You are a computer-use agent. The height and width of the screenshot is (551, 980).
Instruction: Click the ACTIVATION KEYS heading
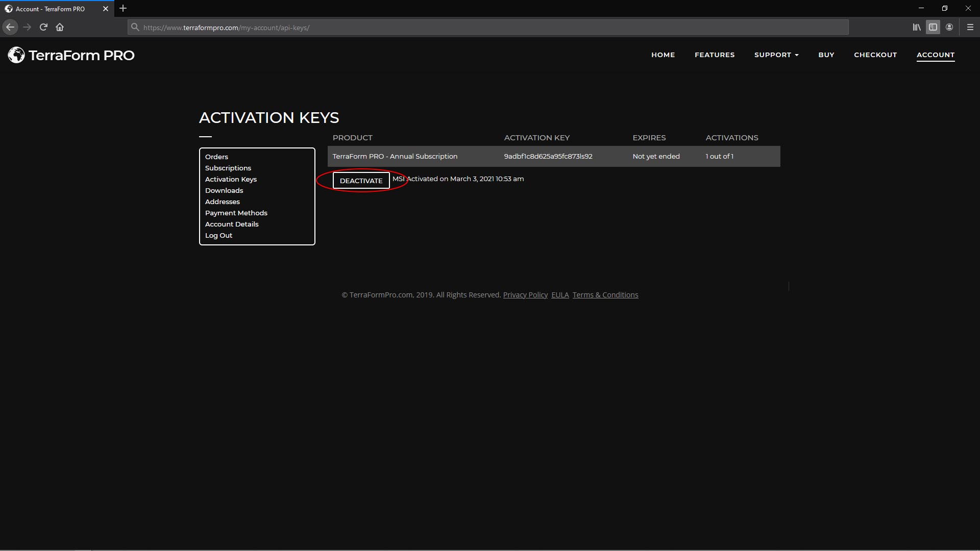pyautogui.click(x=269, y=118)
